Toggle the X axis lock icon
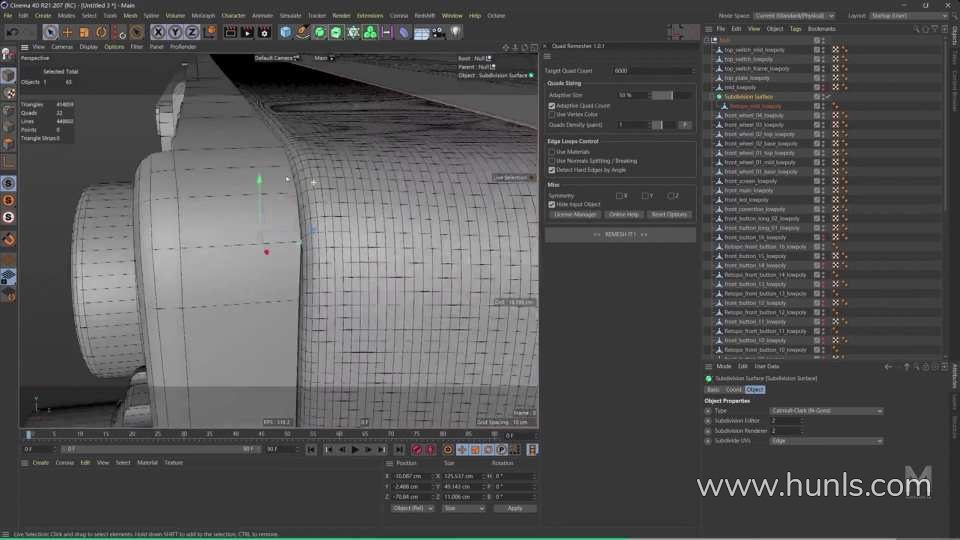 157,32
